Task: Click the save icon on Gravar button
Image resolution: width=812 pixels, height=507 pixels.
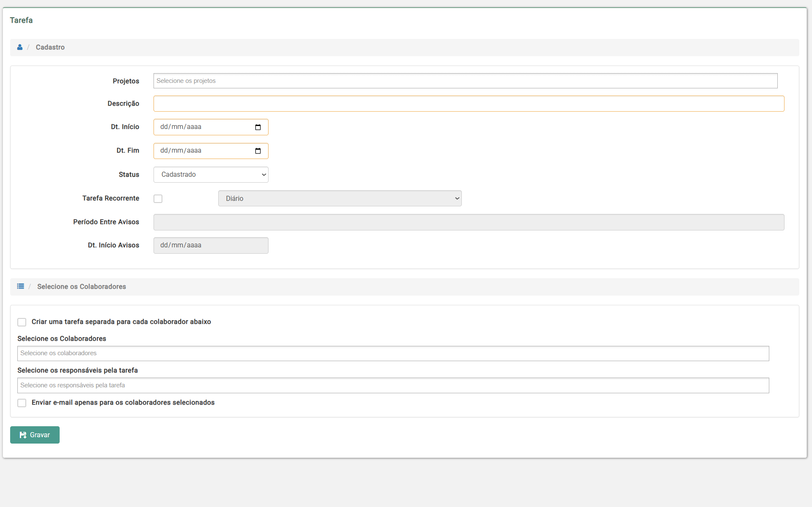Action: [23, 435]
